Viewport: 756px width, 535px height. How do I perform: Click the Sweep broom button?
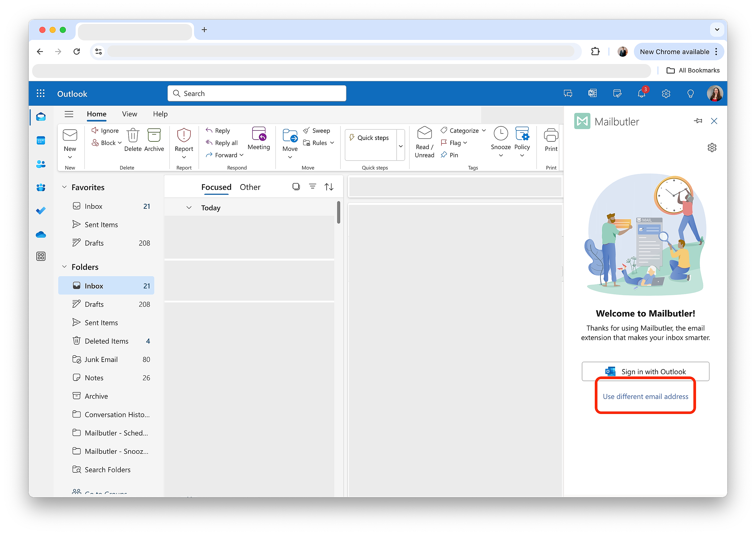tap(317, 131)
